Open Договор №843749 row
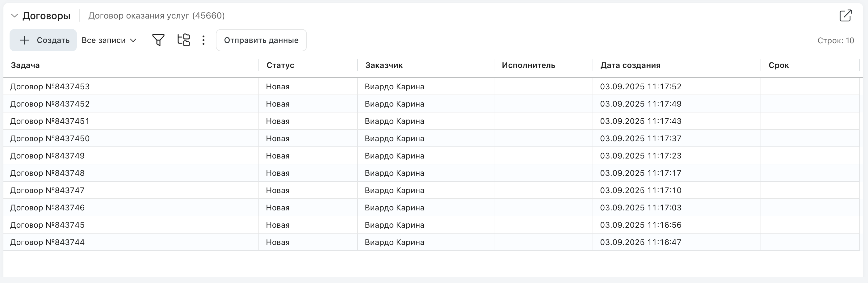The width and height of the screenshot is (868, 283). point(431,156)
